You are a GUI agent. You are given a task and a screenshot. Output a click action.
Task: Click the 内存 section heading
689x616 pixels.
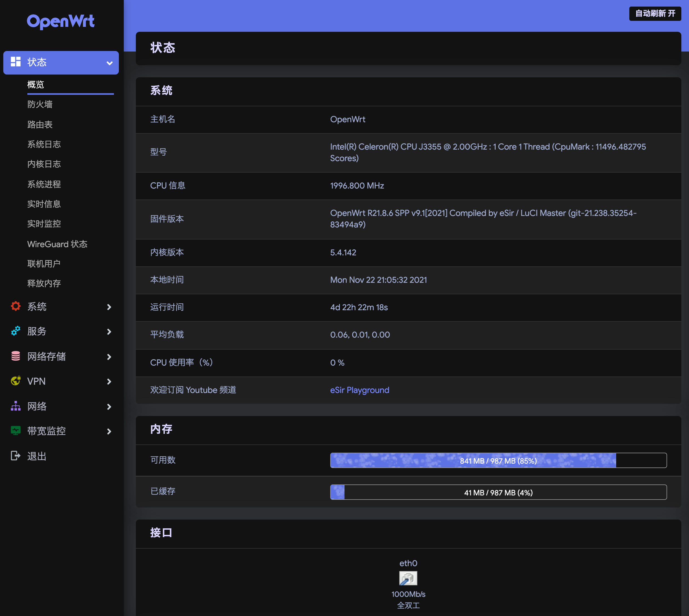point(161,429)
